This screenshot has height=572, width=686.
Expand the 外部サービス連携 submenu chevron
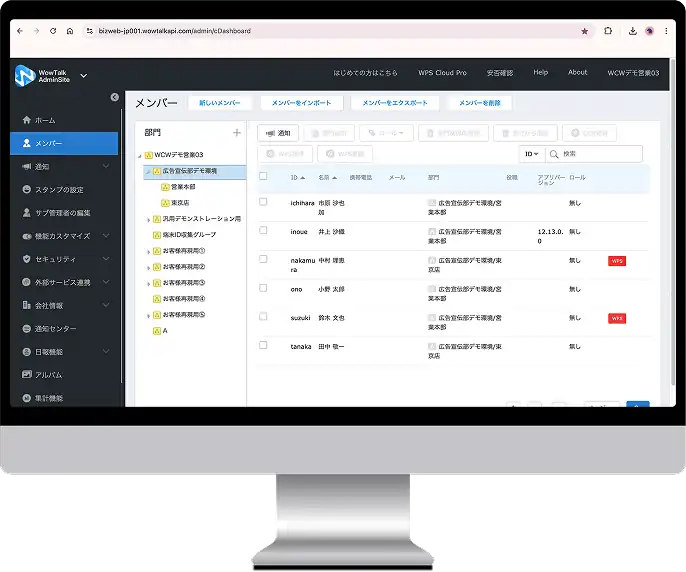point(106,282)
